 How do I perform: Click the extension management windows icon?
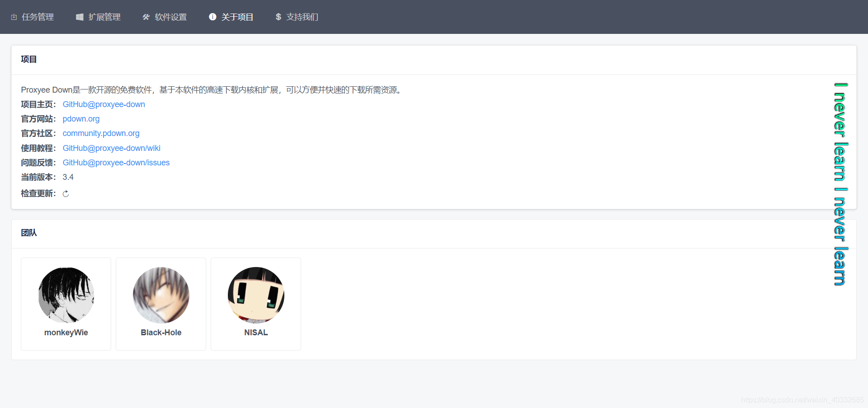(80, 17)
